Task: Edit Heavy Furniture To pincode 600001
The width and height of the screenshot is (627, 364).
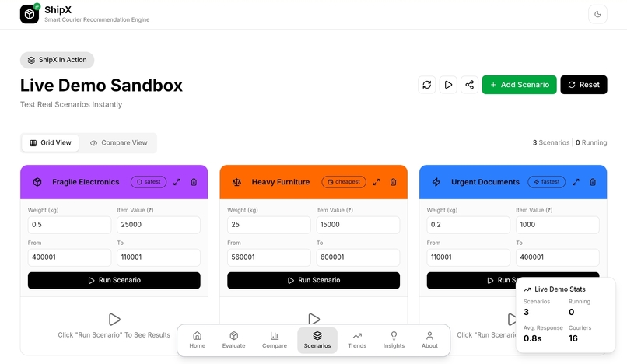Action: pyautogui.click(x=358, y=257)
